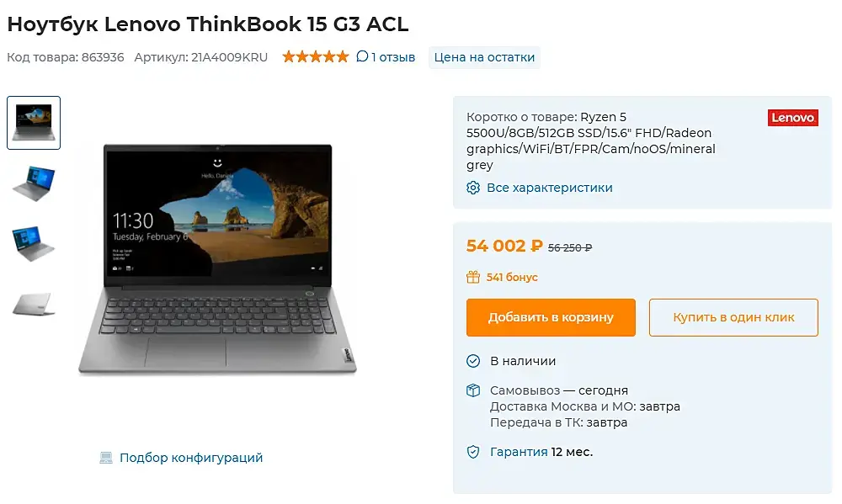Click the delivery box icon near Самовывоз
Viewport: 842px width, 504px height.
(472, 390)
